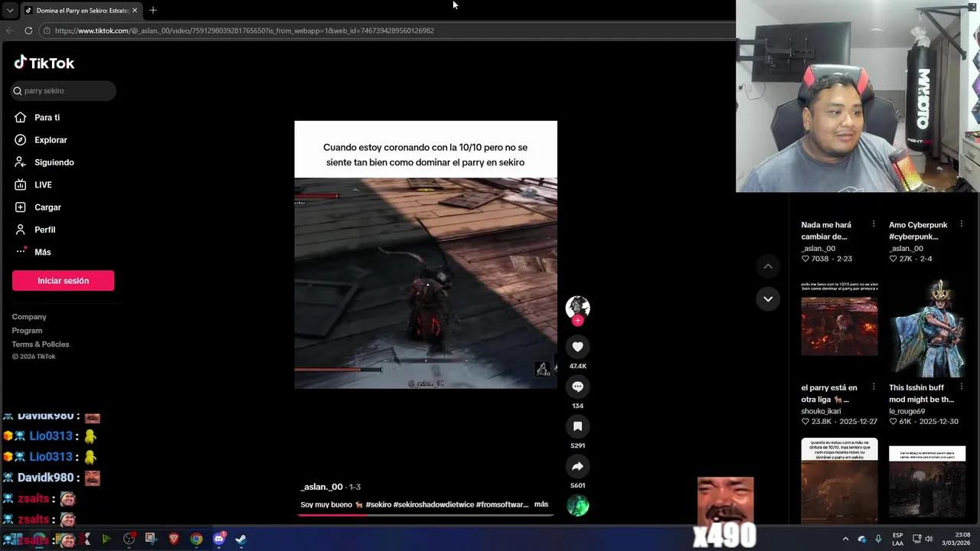The height and width of the screenshot is (551, 980).
Task: Bookmark the video to favorites
Action: tap(577, 426)
